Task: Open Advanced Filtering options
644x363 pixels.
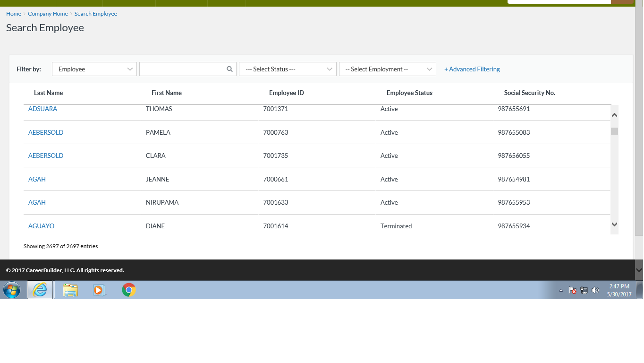Action: click(x=472, y=69)
